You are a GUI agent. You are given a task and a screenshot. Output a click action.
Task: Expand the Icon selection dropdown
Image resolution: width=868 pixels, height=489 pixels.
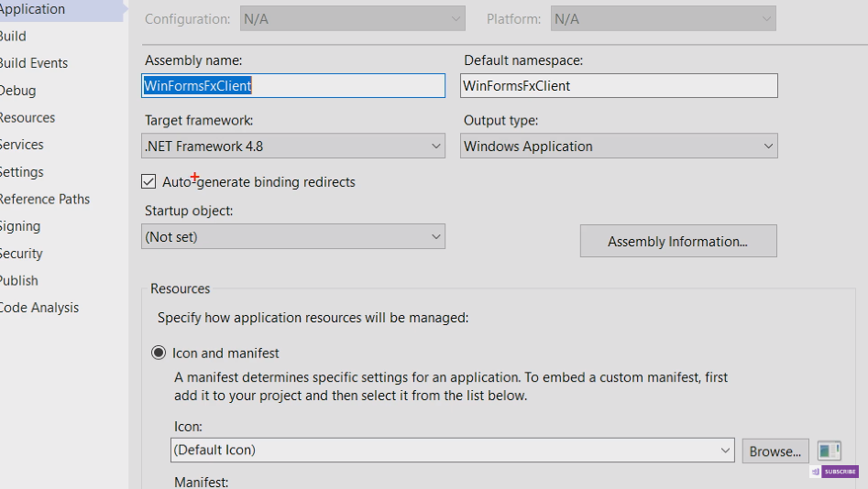[454, 451]
